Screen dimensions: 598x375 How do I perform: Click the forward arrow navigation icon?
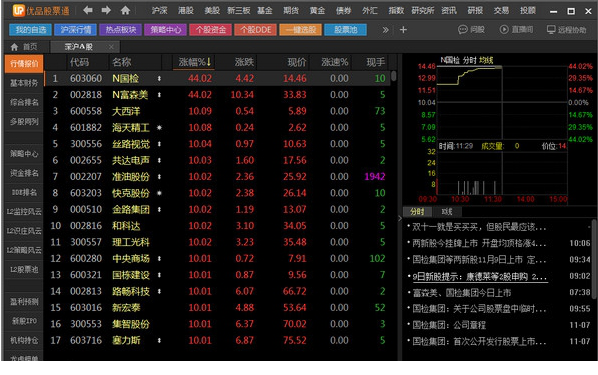point(106,10)
